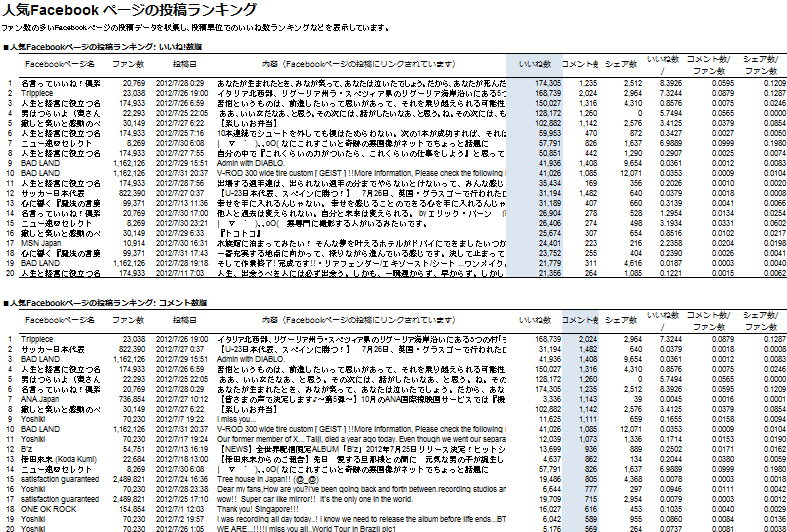The height and width of the screenshot is (532, 787).
Task: Click the like count 50,851
Action: pyautogui.click(x=549, y=153)
